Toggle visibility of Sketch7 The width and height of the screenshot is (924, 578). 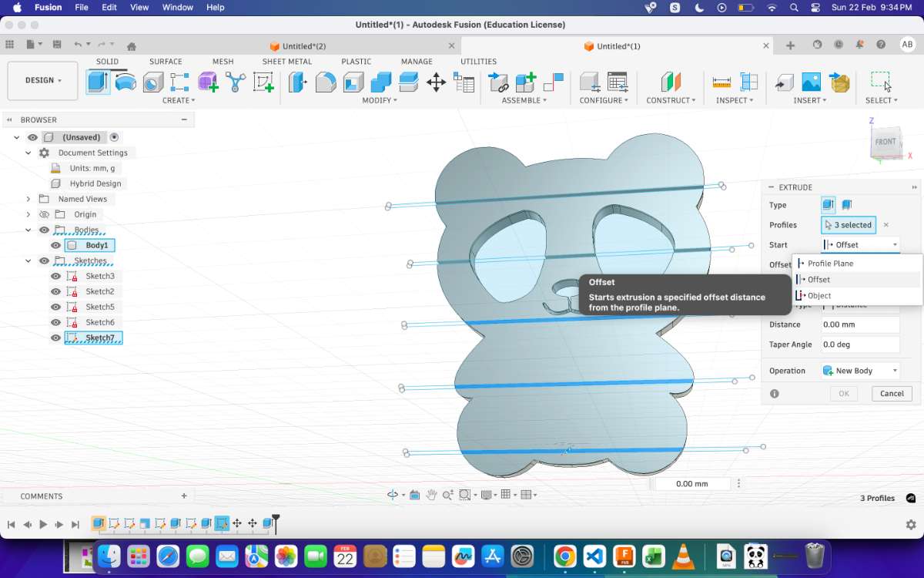(x=55, y=338)
